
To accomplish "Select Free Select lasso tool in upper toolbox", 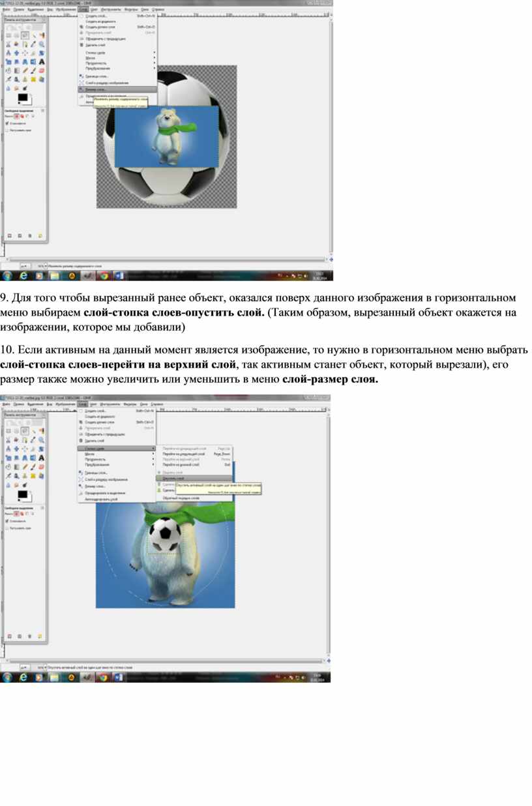I will pos(25,35).
